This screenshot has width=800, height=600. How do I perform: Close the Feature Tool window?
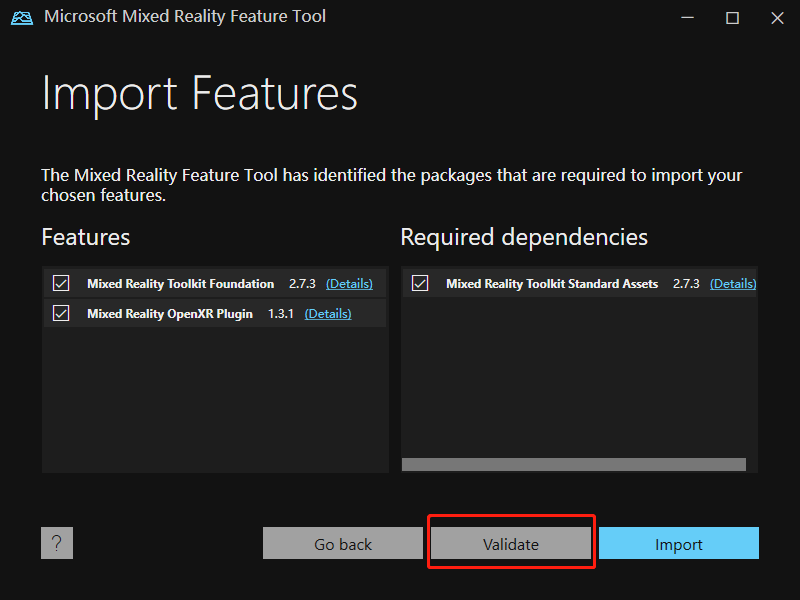pyautogui.click(x=777, y=18)
